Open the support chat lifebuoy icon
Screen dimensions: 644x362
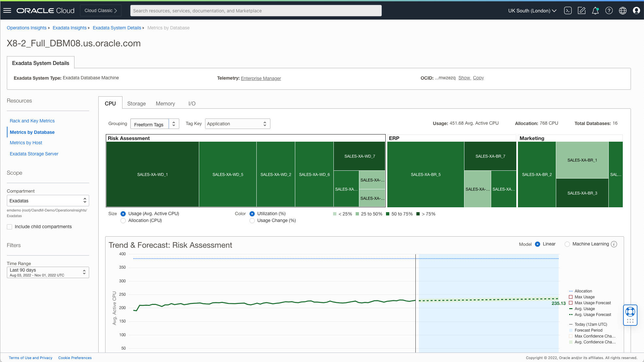point(630,312)
